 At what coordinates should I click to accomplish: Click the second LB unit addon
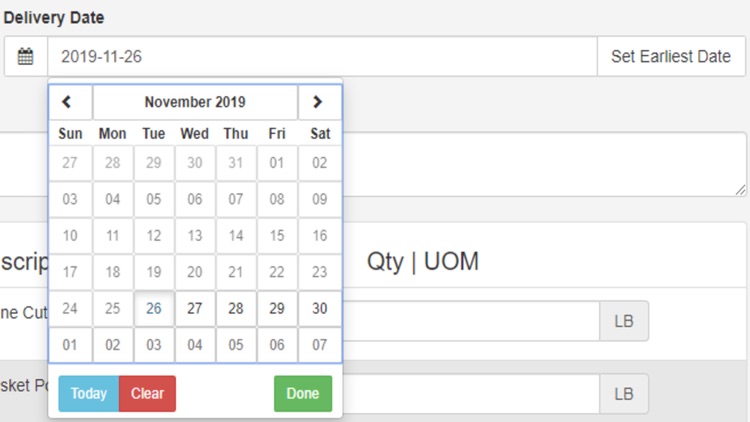pos(624,394)
